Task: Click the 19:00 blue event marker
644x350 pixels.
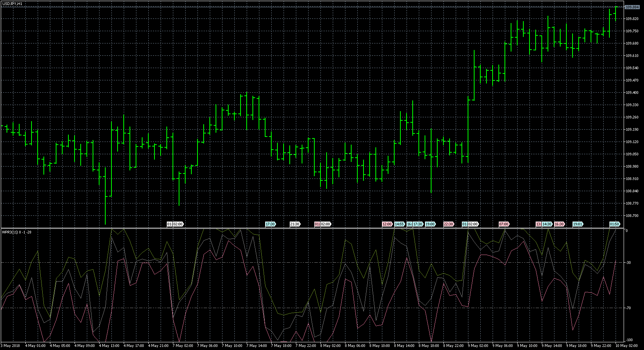Action: click(x=430, y=224)
